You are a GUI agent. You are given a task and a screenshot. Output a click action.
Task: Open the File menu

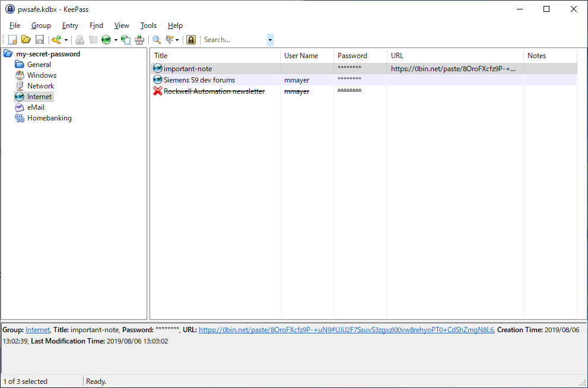15,26
